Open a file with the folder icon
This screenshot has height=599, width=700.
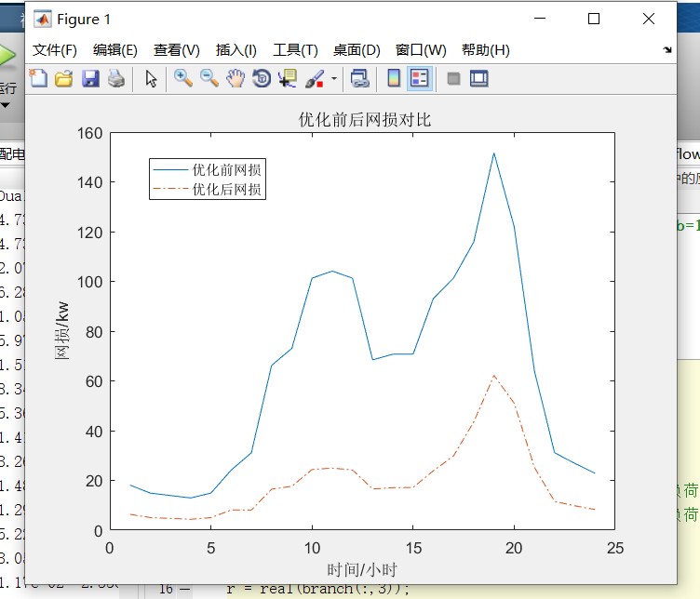64,78
